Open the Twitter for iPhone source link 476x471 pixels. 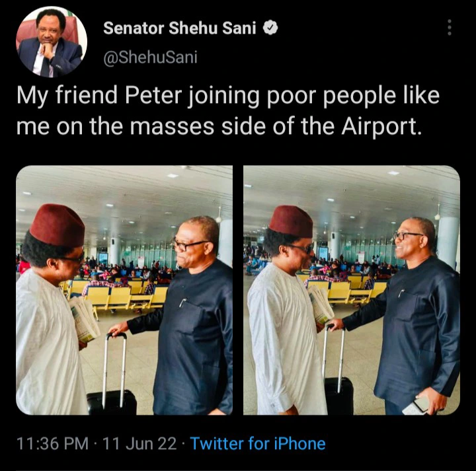pos(258,443)
